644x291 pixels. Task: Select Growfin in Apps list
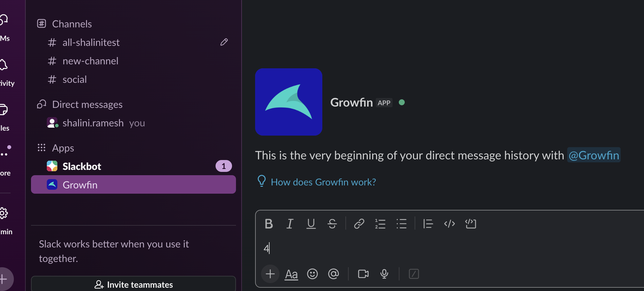(x=133, y=184)
